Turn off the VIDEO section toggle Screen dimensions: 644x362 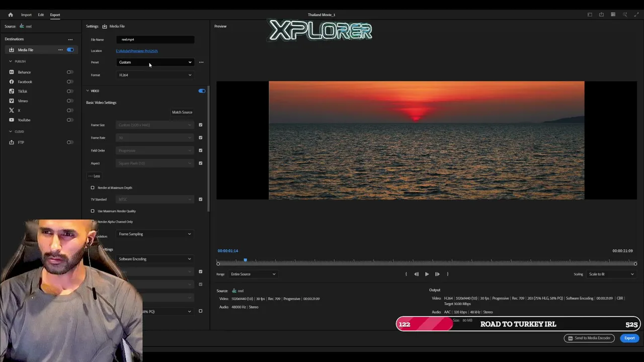click(x=202, y=91)
